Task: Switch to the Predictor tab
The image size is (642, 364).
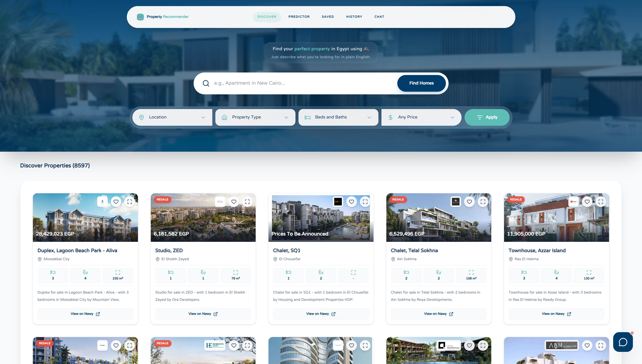Action: 299,17
